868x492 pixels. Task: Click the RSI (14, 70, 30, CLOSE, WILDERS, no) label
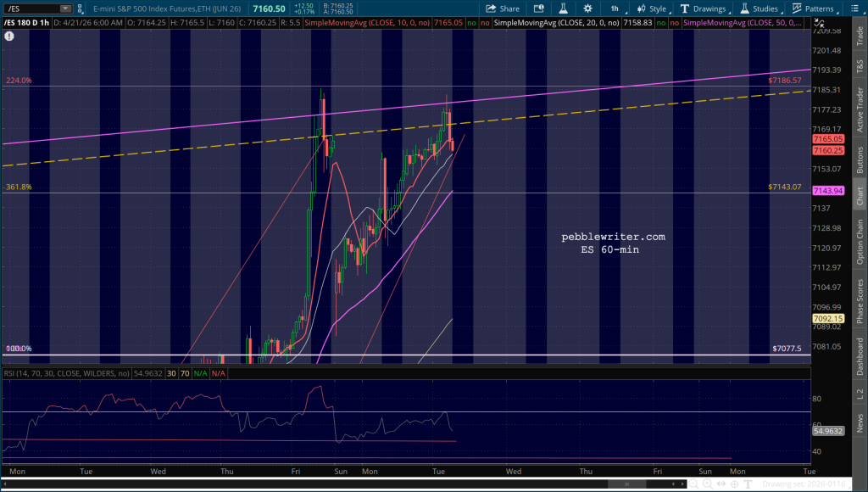click(66, 373)
